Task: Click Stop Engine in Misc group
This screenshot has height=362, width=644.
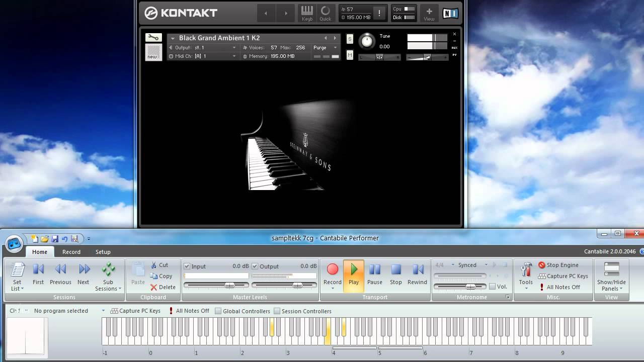Action: [x=558, y=265]
